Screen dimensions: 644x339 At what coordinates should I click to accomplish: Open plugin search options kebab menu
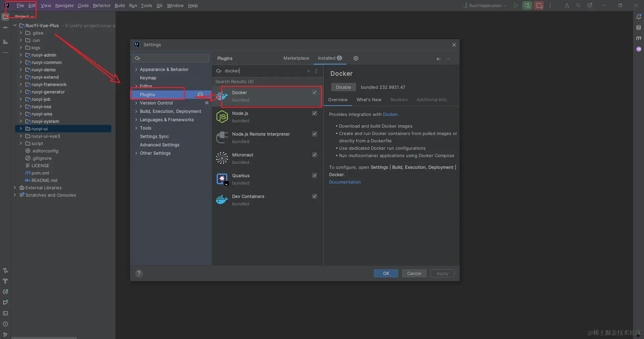[x=316, y=71]
